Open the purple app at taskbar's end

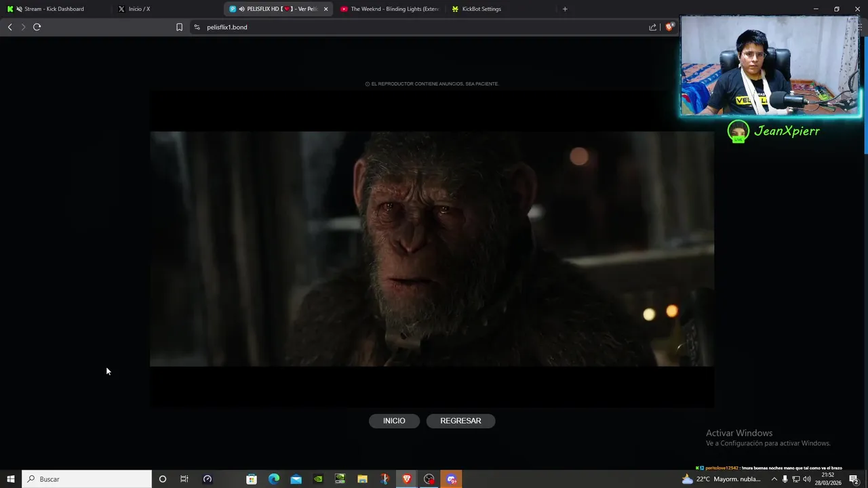(x=452, y=479)
